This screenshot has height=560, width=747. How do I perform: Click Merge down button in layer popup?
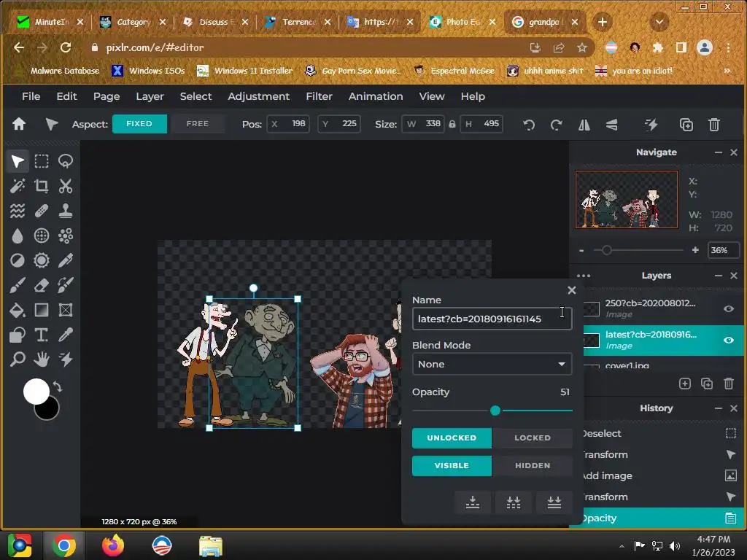[x=473, y=502]
